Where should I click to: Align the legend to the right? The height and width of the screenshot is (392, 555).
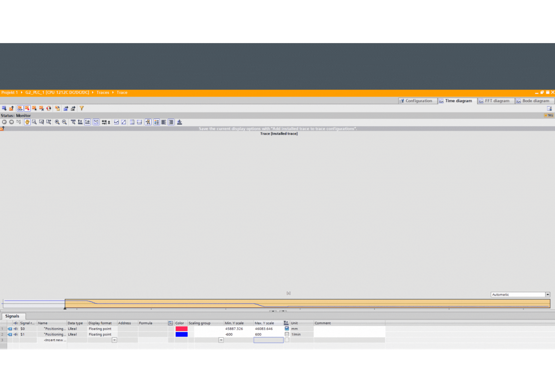coord(171,122)
